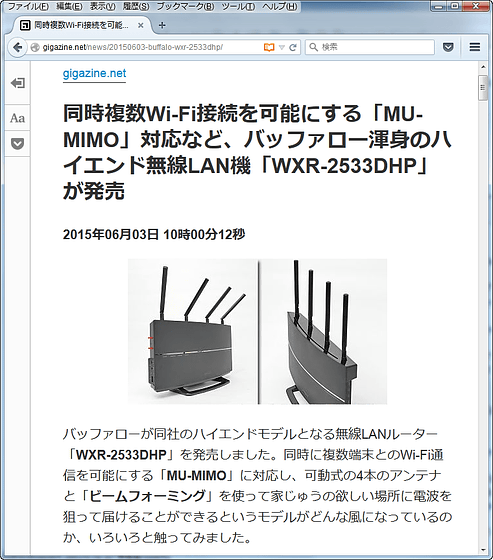Click the site identity globe icon
Viewport: 493px width, 560px height.
35,47
